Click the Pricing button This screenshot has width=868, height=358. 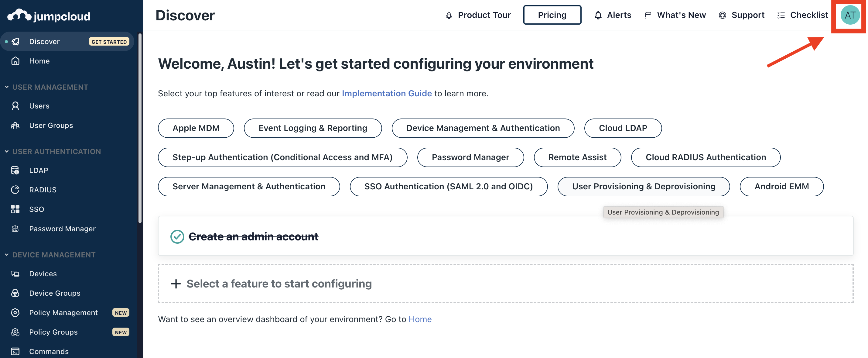coord(552,15)
